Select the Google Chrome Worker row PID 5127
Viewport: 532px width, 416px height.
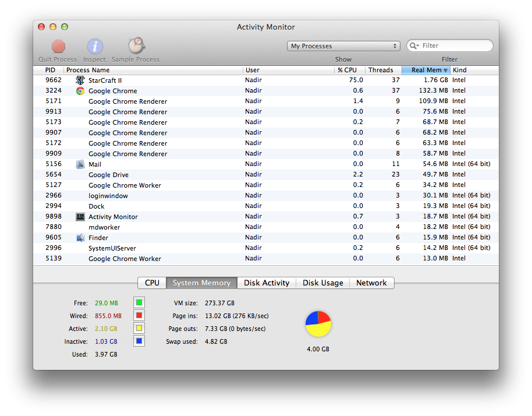point(266,185)
